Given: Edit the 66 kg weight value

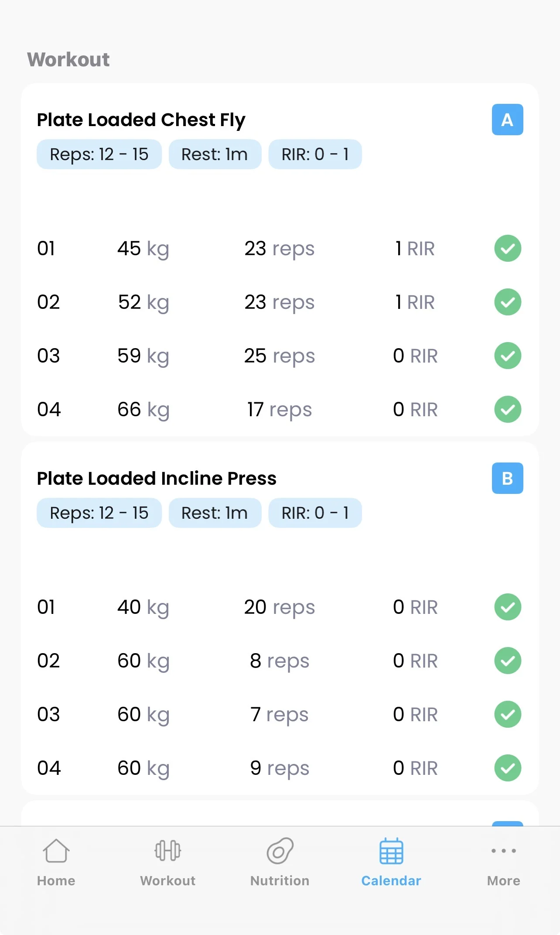Looking at the screenshot, I should pyautogui.click(x=143, y=410).
